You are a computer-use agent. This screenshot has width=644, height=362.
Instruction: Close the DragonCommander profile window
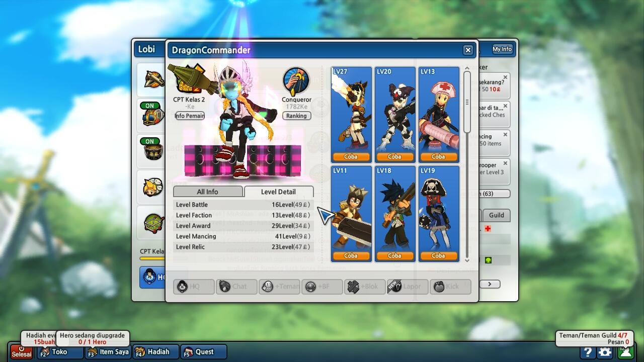[x=468, y=50]
